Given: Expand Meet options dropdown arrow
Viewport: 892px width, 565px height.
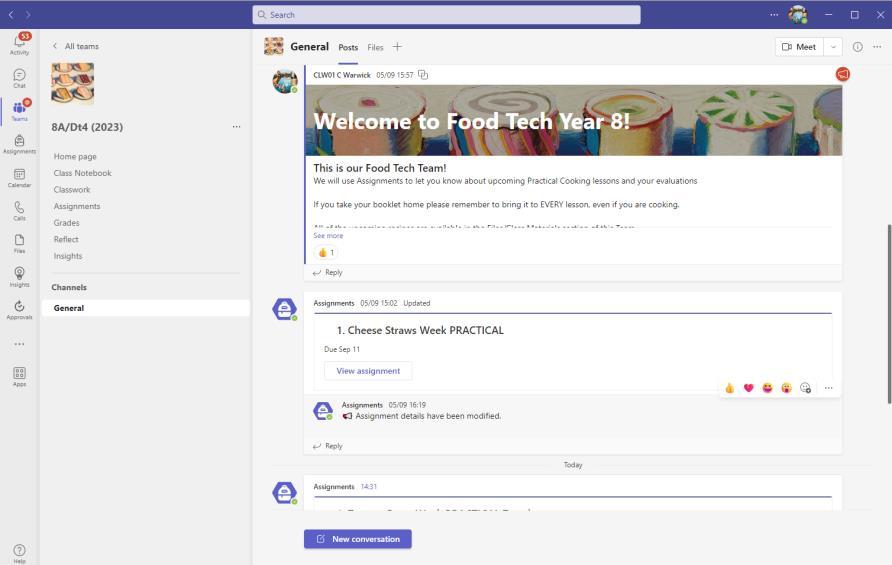Looking at the screenshot, I should [833, 47].
